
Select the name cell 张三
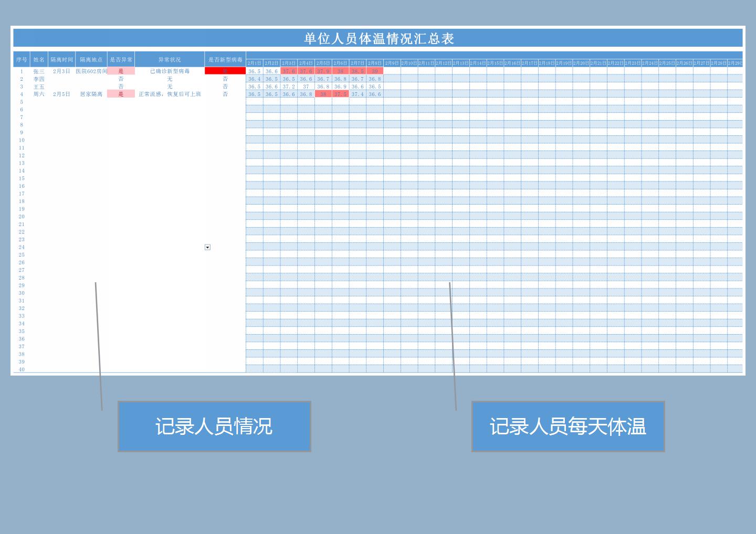click(x=39, y=71)
